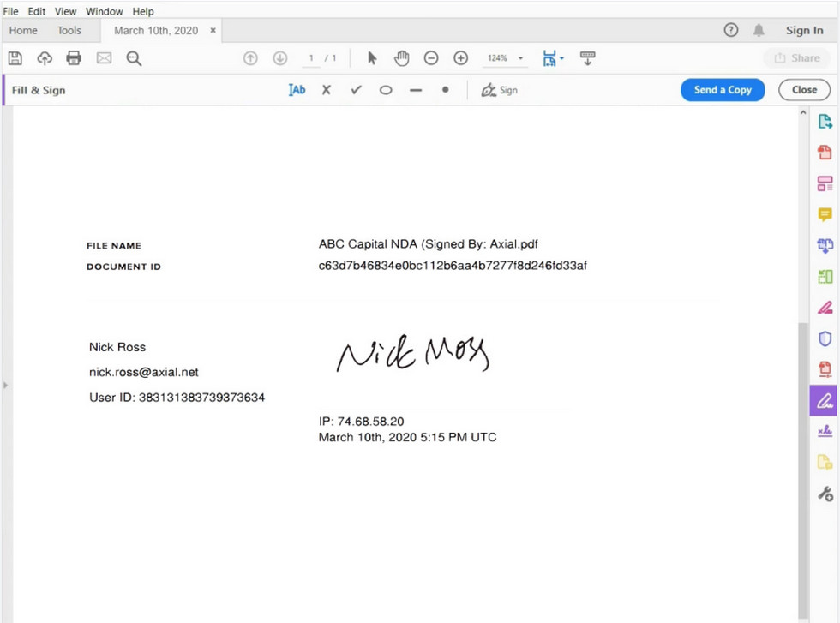
Task: Expand the page scrolling mode dropdown arrow
Action: (561, 58)
